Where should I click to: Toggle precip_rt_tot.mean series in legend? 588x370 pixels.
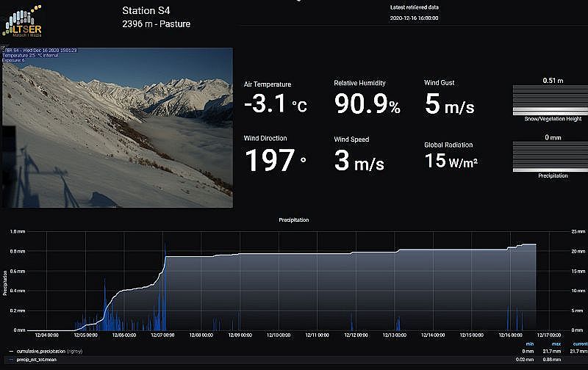(36, 360)
